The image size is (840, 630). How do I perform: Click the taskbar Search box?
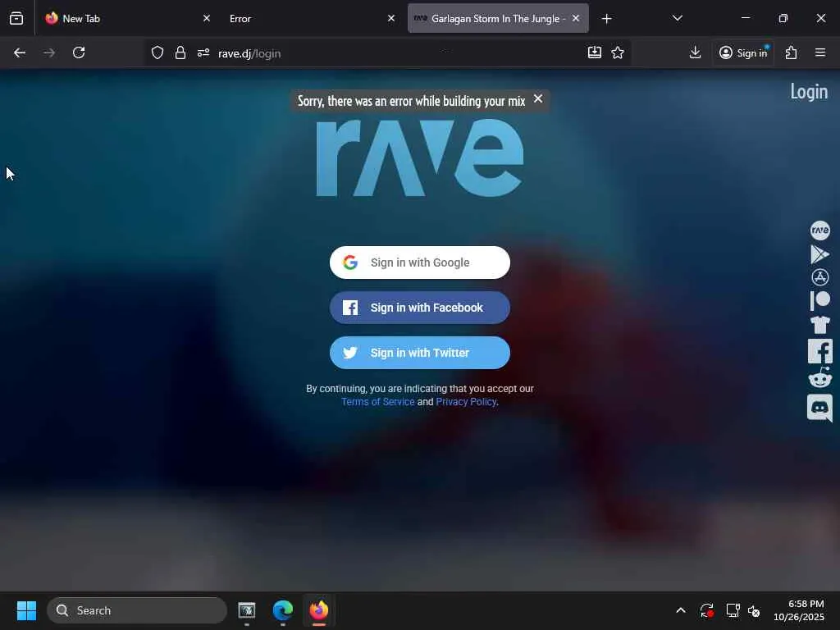(x=137, y=610)
